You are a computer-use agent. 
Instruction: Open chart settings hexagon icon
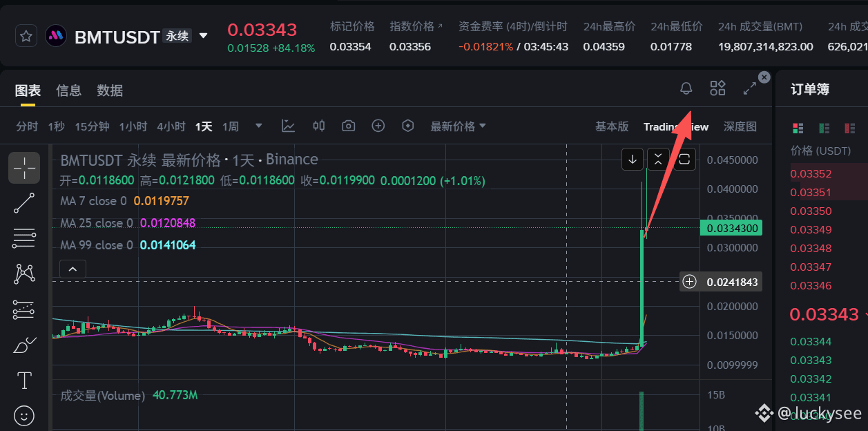(408, 126)
